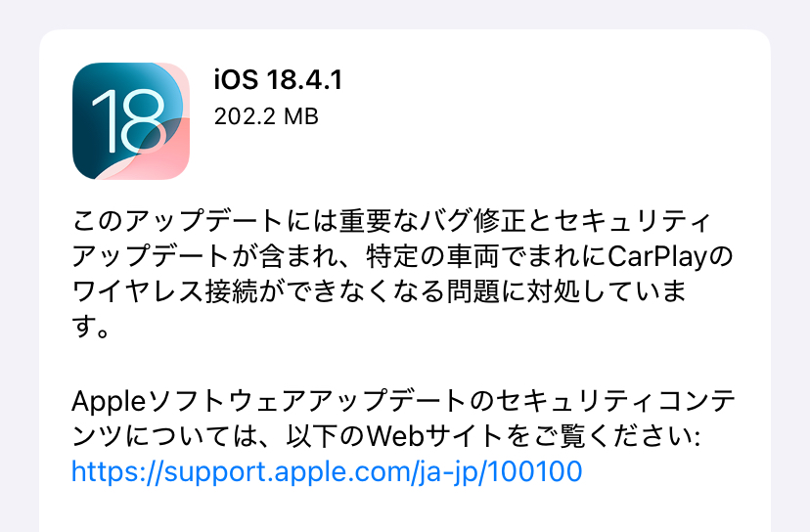Click the number 18 inside the icon
The width and height of the screenshot is (810, 532).
129,122
